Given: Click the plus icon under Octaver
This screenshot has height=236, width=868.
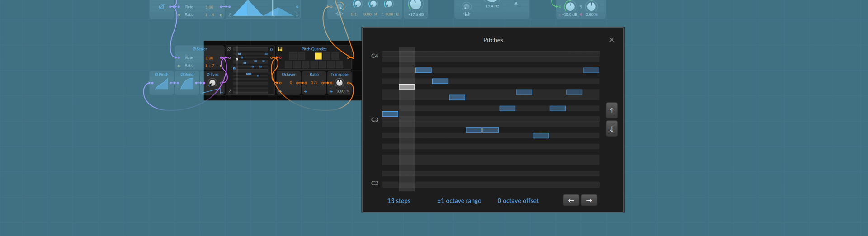Looking at the screenshot, I should point(280,91).
